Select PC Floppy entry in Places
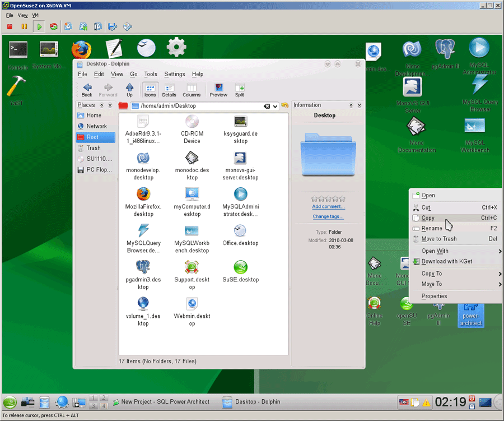The image size is (504, 421). (x=95, y=170)
